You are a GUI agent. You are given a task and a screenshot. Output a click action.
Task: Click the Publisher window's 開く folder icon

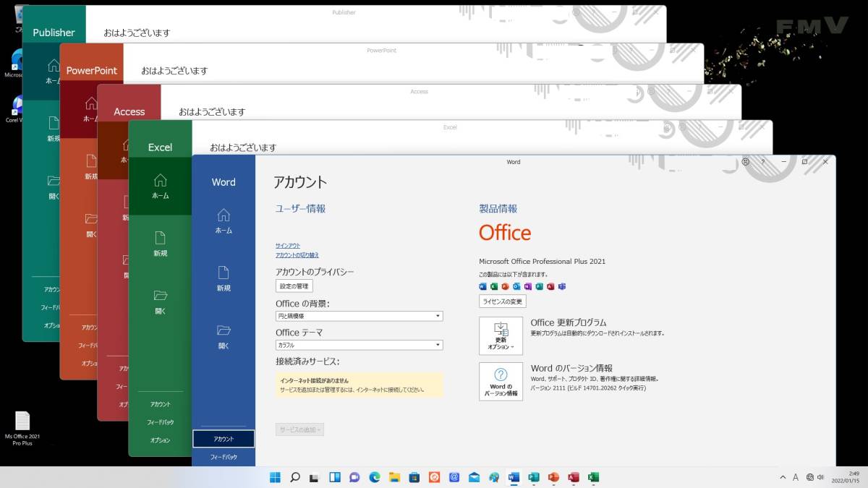pyautogui.click(x=54, y=181)
